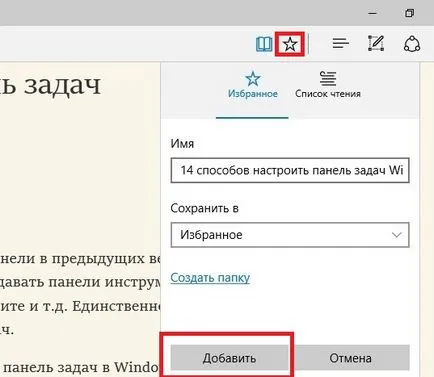Open the Hub three-lines icon
434x377 pixels.
(341, 43)
